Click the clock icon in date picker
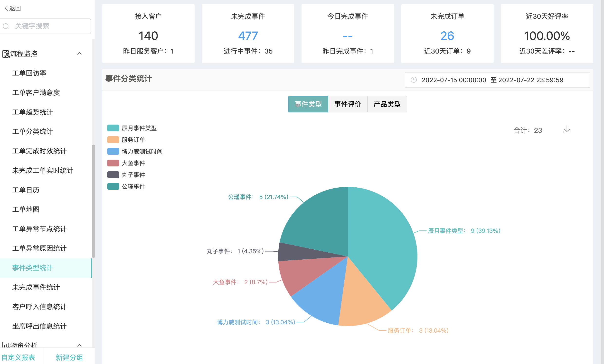Image resolution: width=604 pixels, height=364 pixels. click(x=414, y=80)
